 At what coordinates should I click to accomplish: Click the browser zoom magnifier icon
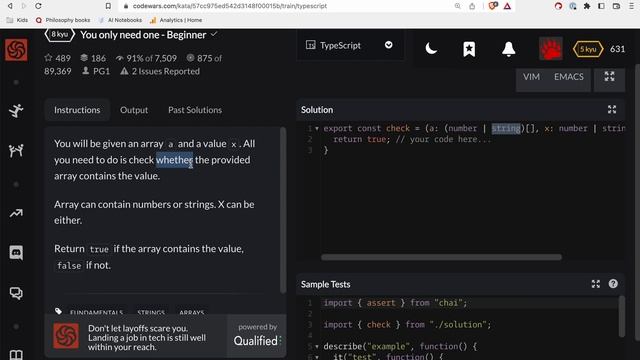458,6
